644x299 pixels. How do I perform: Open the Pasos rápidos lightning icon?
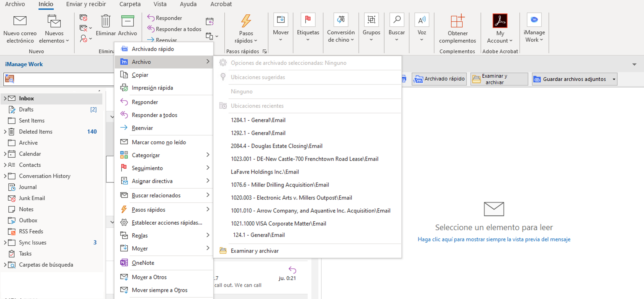pos(246,21)
